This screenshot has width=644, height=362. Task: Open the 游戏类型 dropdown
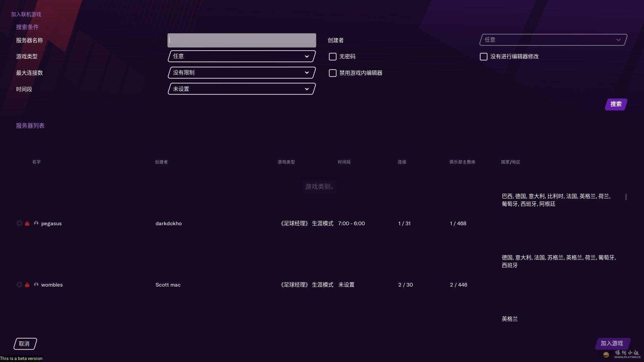[x=241, y=56]
